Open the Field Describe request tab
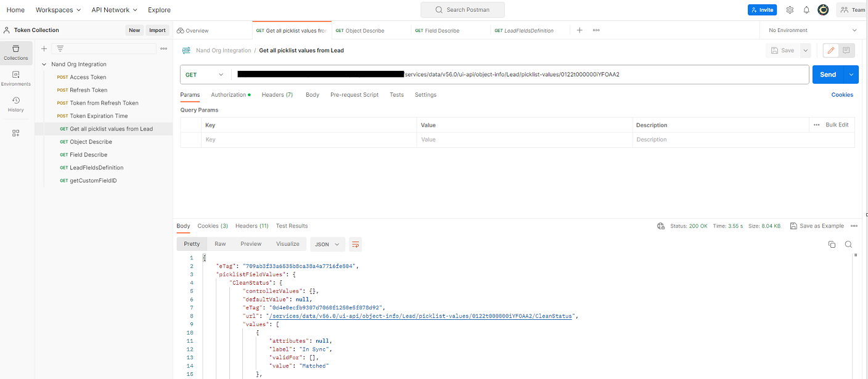This screenshot has width=868, height=379. pyautogui.click(x=451, y=30)
